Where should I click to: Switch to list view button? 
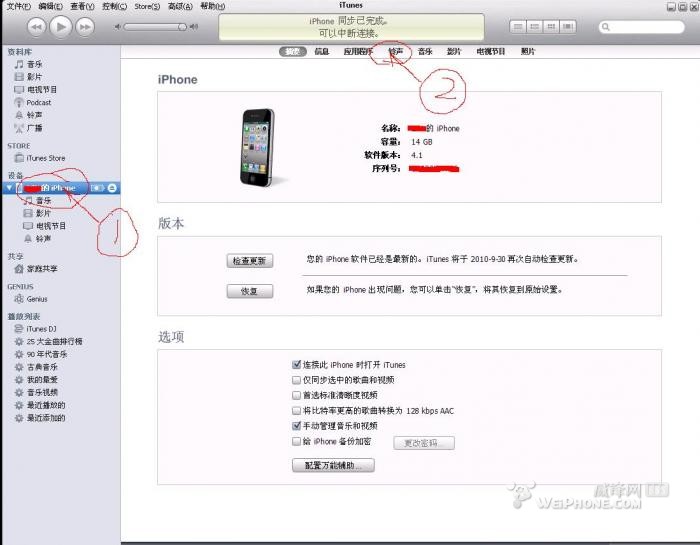point(518,27)
